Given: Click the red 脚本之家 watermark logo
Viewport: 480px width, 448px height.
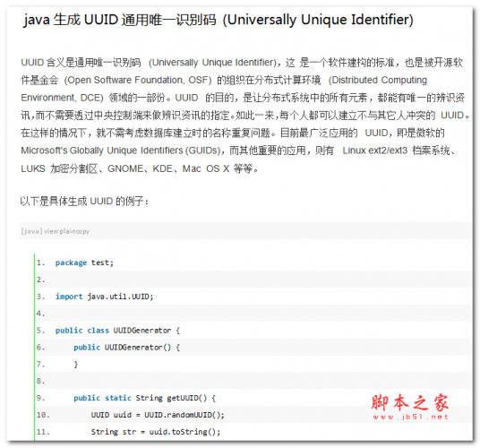Looking at the screenshot, I should 410,402.
